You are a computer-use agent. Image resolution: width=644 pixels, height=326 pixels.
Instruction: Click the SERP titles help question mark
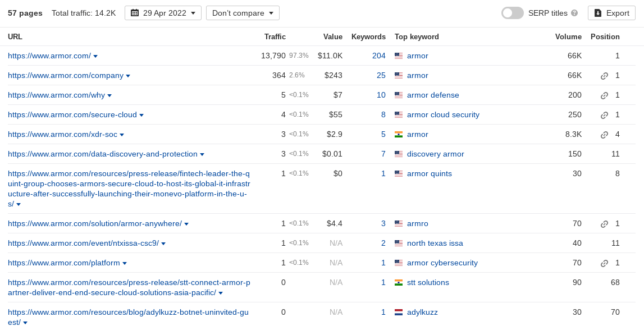point(574,13)
